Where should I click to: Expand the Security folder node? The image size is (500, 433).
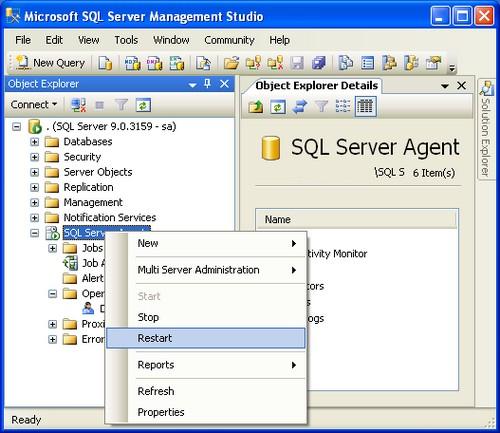click(x=34, y=157)
